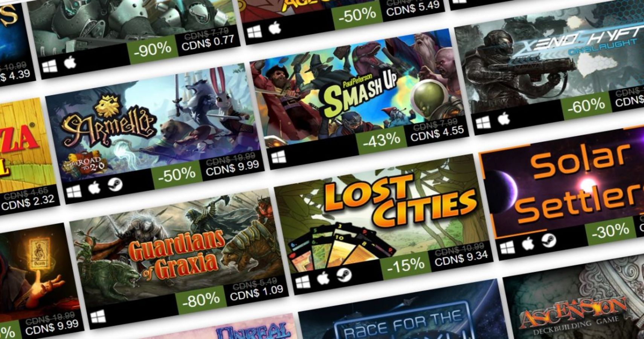Click the Windows icon under Armello
Image resolution: width=644 pixels, height=339 pixels.
(74, 192)
